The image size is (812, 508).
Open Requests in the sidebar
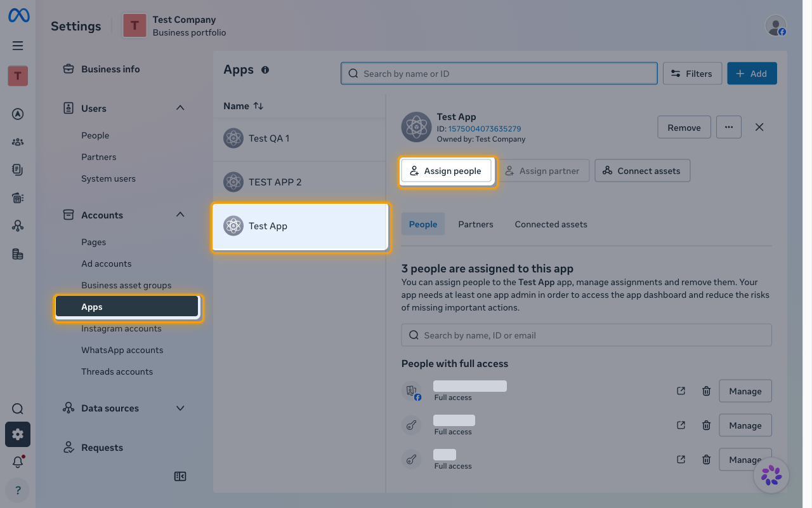101,448
